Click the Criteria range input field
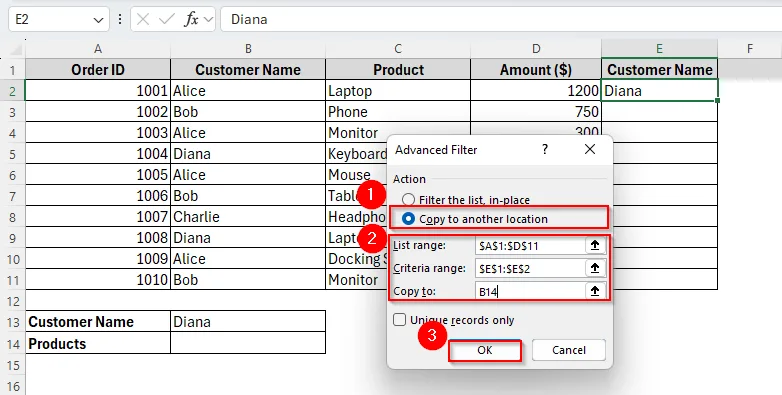Image resolution: width=782 pixels, height=395 pixels. click(x=530, y=268)
